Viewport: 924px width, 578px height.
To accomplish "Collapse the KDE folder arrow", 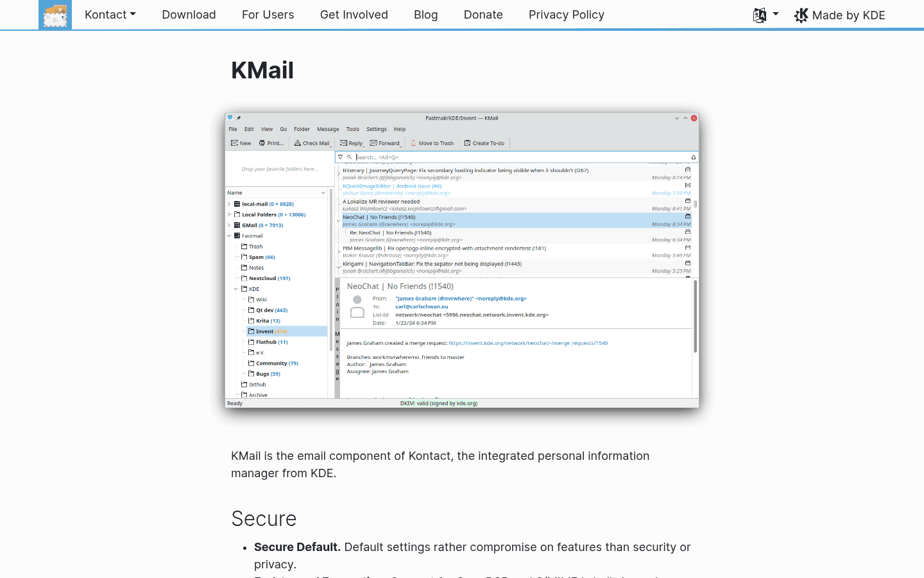I will (x=236, y=289).
